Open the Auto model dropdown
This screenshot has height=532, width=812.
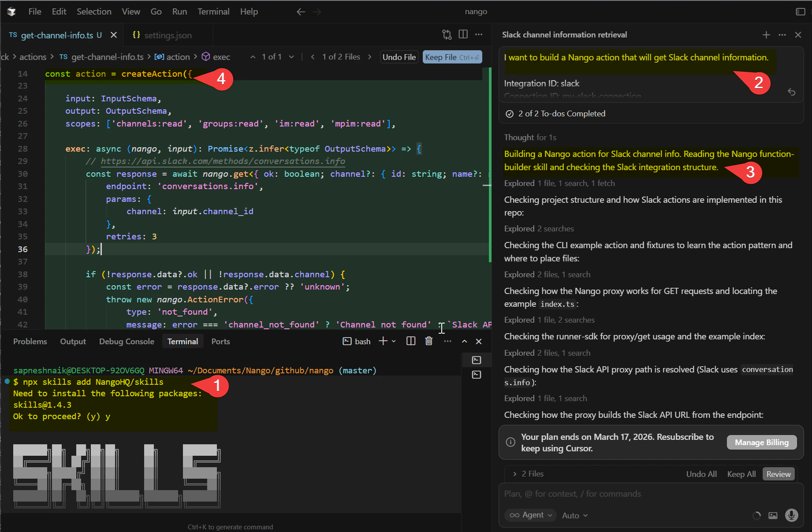(575, 515)
